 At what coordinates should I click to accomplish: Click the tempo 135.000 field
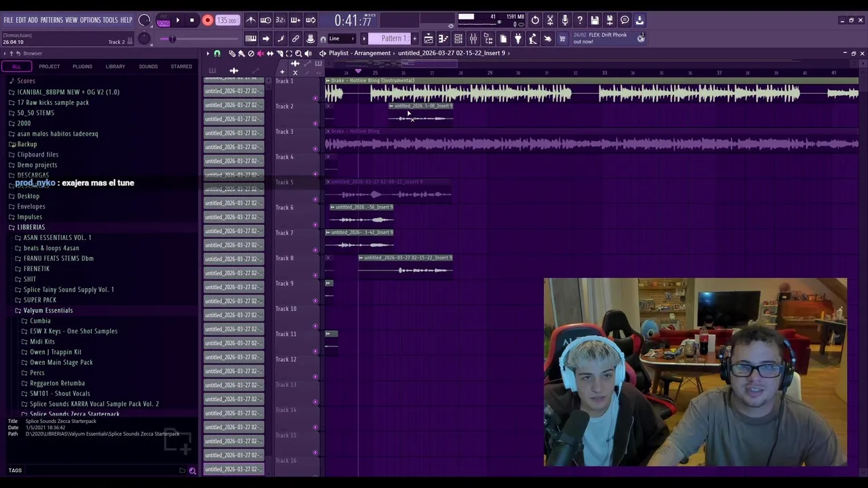(227, 20)
